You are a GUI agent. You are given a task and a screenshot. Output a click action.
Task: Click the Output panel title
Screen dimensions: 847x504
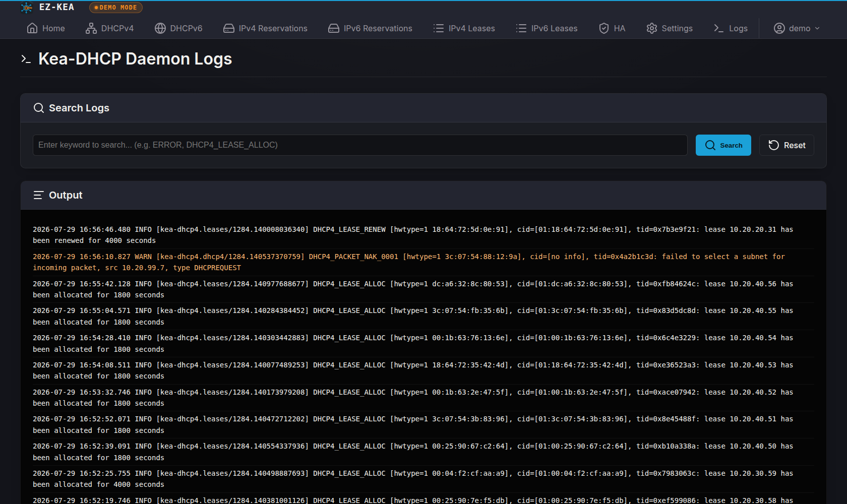point(66,195)
